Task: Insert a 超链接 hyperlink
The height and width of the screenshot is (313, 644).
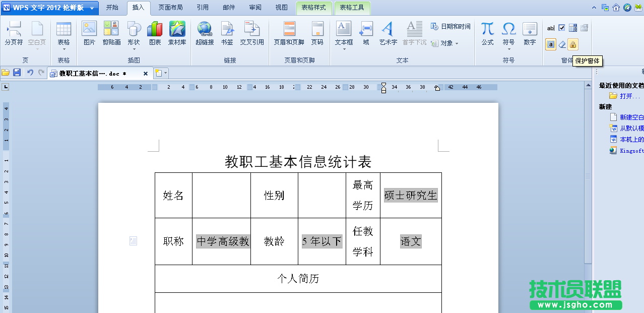Action: (205, 33)
